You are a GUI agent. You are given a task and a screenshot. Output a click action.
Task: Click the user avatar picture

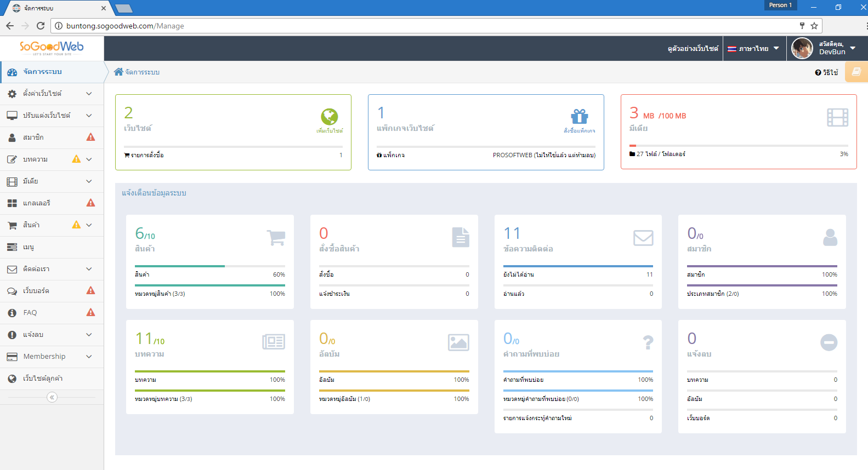(x=802, y=48)
